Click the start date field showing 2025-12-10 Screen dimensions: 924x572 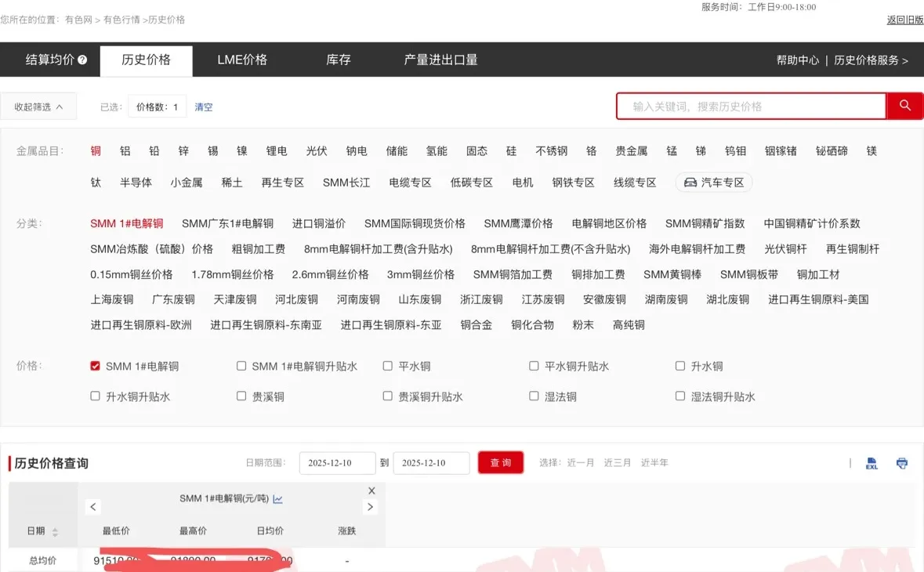(337, 462)
